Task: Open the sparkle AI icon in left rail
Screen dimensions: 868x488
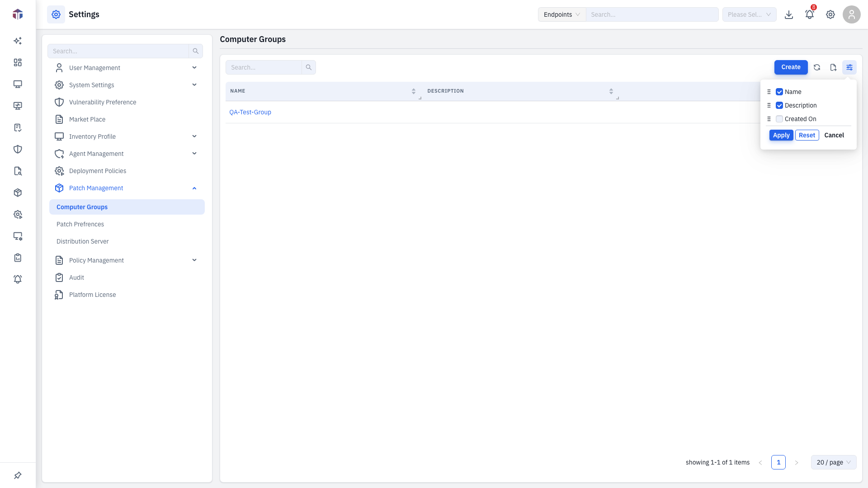Action: 18,41
